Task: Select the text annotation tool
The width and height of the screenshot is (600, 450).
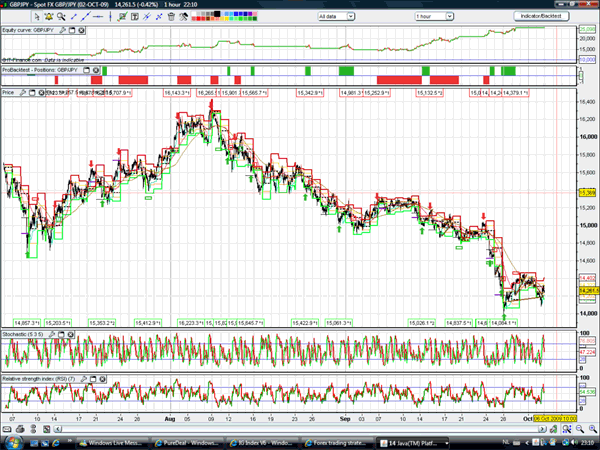Action: [135, 16]
